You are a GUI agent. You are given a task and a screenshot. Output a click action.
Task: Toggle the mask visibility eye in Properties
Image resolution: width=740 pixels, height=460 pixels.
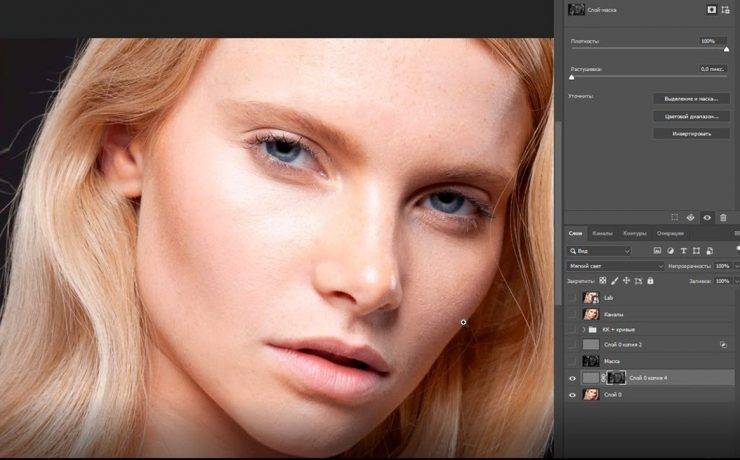[707, 217]
